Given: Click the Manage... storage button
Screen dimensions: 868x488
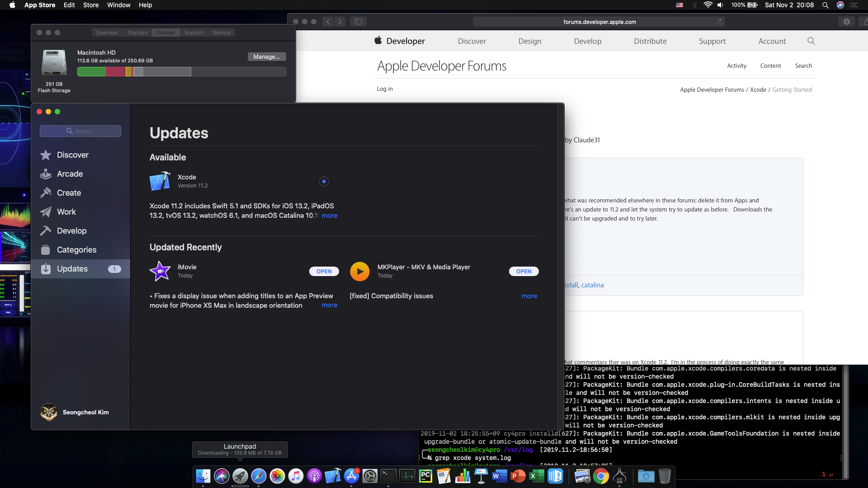Looking at the screenshot, I should (x=266, y=56).
